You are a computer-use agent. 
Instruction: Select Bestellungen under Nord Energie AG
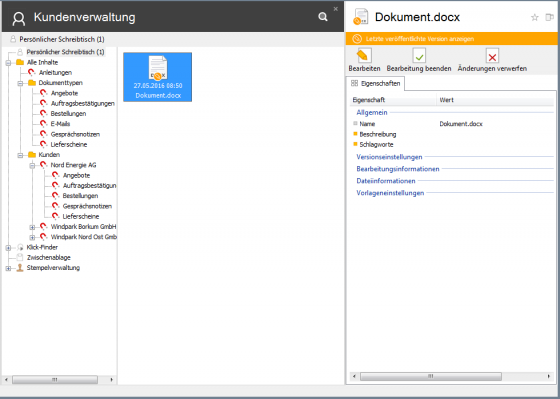[x=80, y=196]
